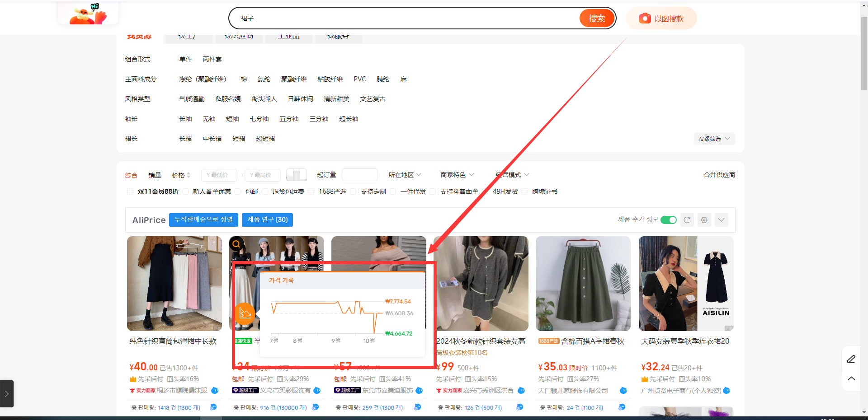The image size is (868, 420).
Task: Open the left sidebar arrow tab
Action: pos(7,394)
